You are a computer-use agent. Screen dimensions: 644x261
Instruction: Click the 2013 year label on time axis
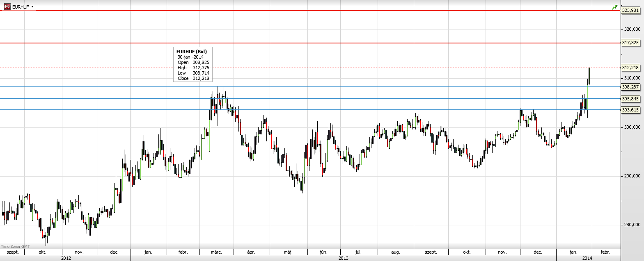344,258
